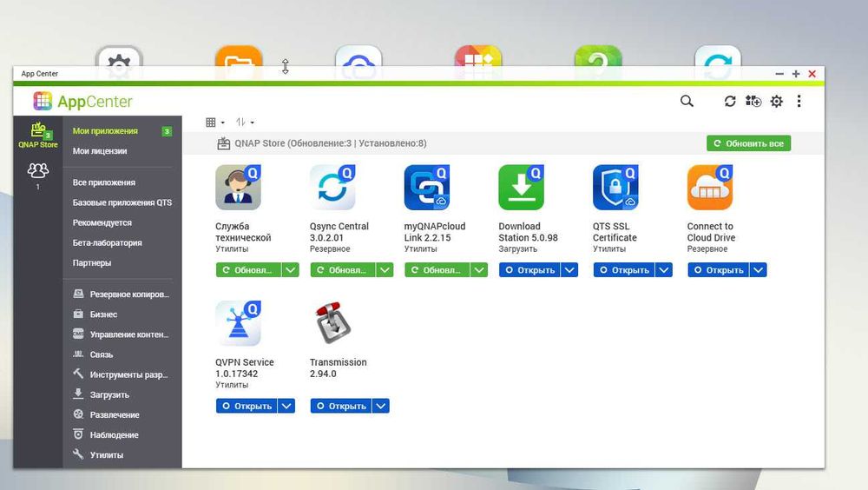Click the Обновить все button

coord(748,143)
